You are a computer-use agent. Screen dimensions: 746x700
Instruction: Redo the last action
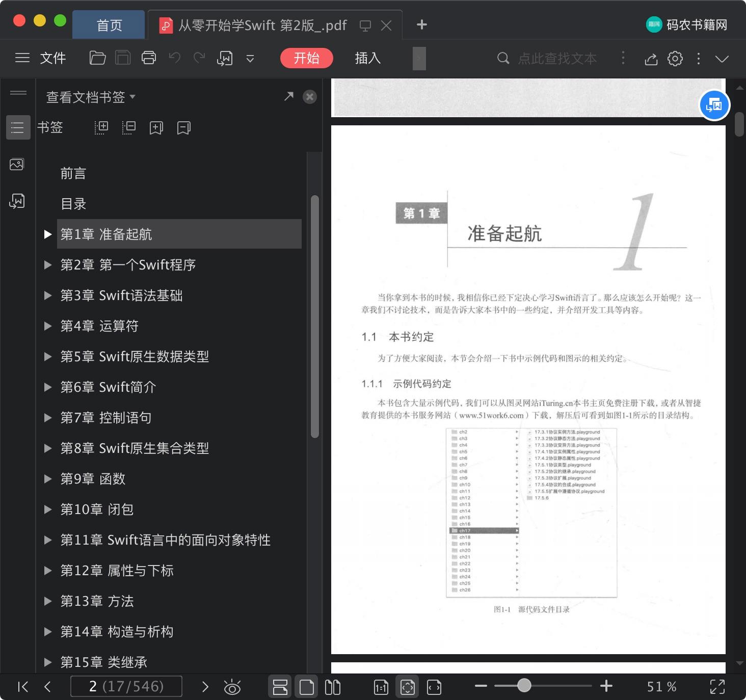click(199, 58)
